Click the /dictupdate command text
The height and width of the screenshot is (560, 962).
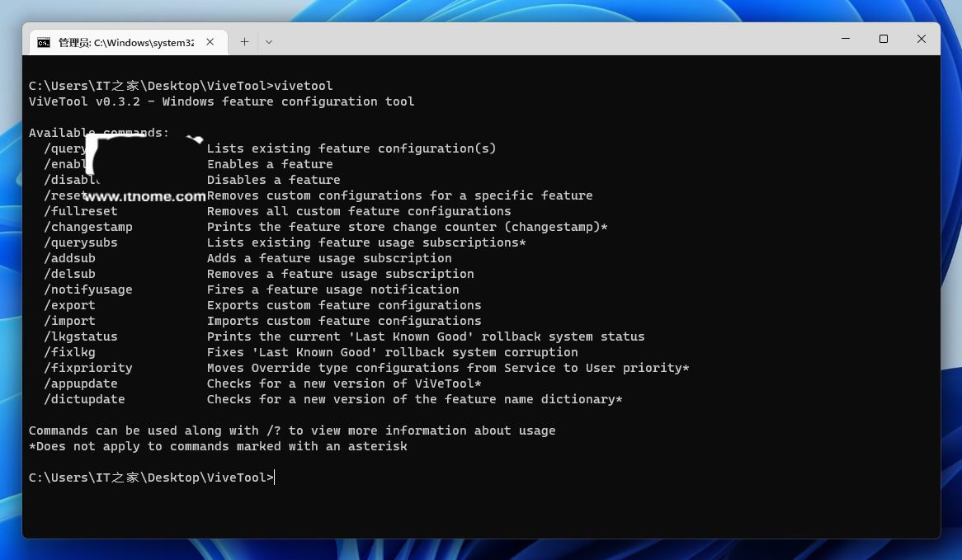click(x=84, y=399)
